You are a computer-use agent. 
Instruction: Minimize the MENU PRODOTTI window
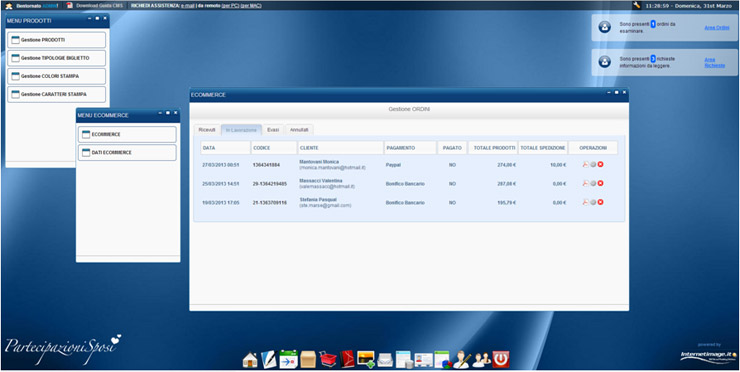pos(90,18)
